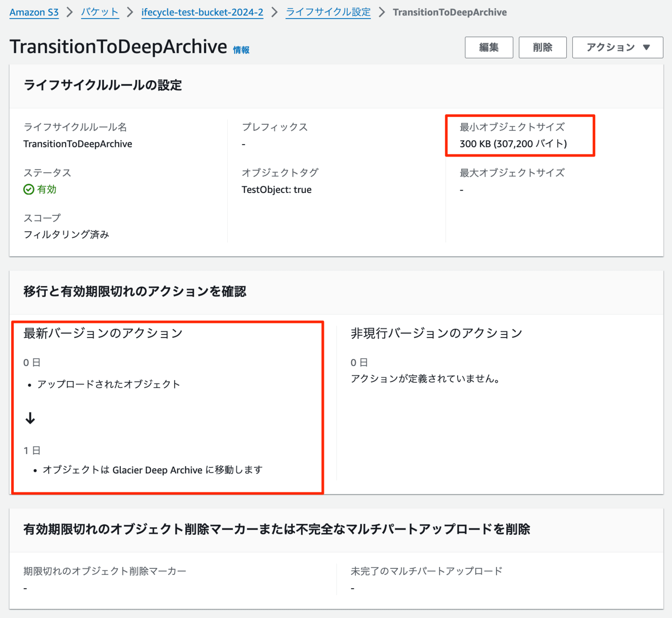672x618 pixels.
Task: Select the フィルタリング済み scope value
Action: coord(67,234)
